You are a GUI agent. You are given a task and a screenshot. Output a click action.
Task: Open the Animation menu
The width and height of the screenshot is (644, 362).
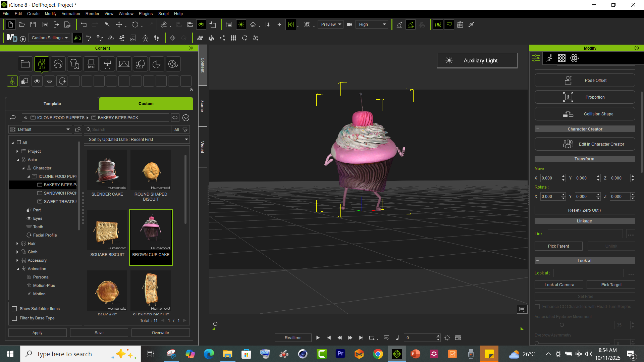[71, 14]
